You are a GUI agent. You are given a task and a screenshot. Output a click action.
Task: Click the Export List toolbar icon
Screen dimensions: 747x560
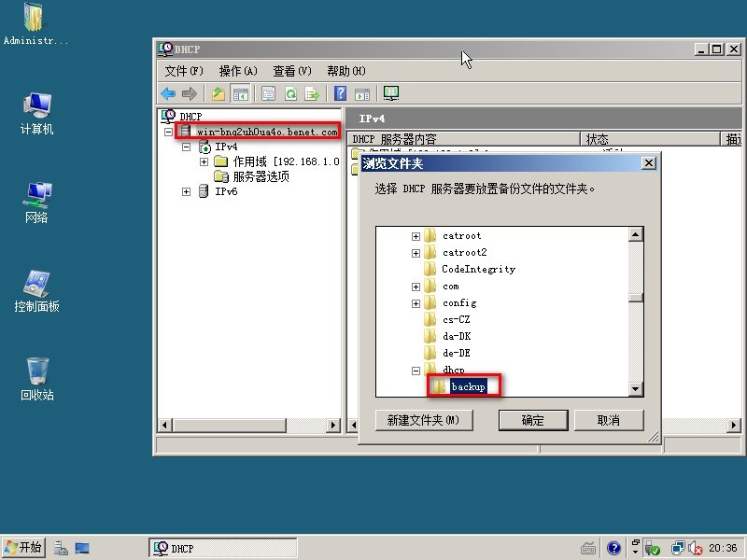314,92
